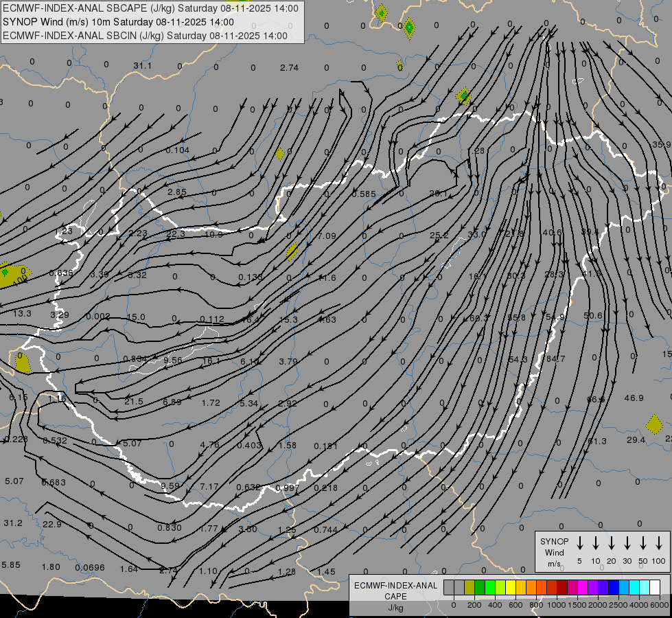Screen dimensions: 672x618
Task: Select the 20 m/s wind arrow in legend
Action: pos(612,543)
